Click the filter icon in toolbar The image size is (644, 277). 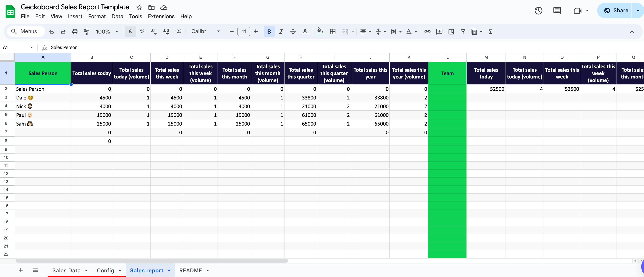click(463, 31)
